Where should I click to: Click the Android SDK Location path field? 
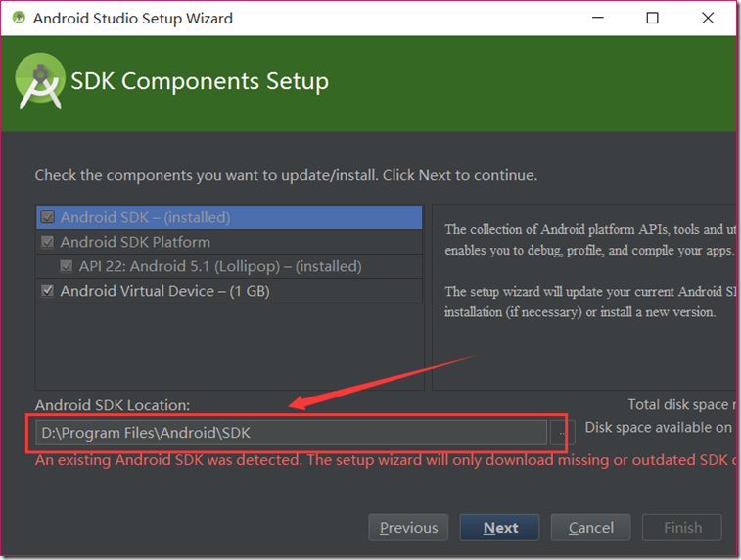pos(291,432)
